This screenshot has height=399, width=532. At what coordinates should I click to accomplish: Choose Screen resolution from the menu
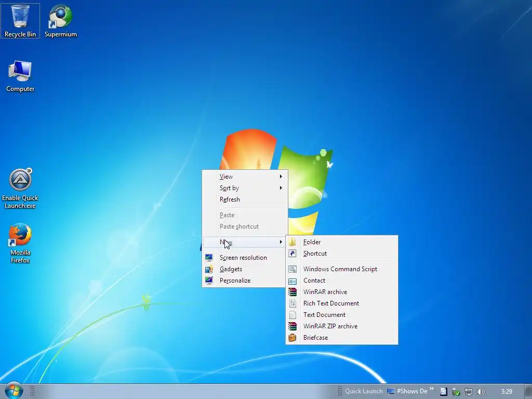coord(245,258)
